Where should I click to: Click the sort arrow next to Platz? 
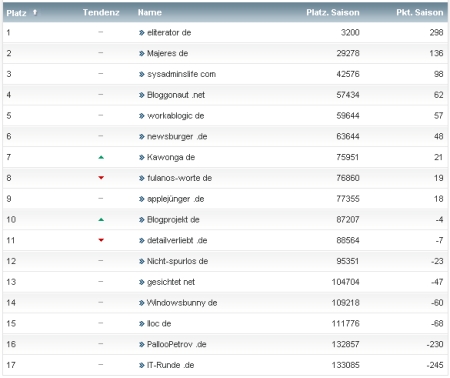click(35, 13)
